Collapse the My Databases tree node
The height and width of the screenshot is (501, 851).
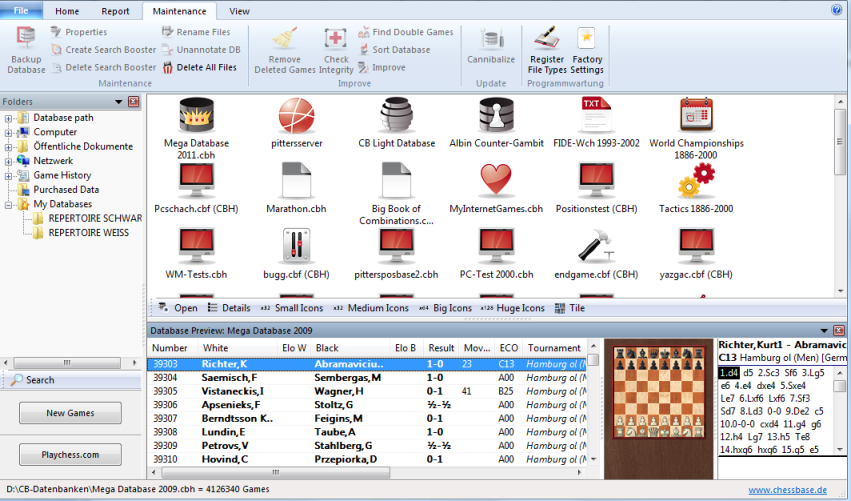pos(8,205)
